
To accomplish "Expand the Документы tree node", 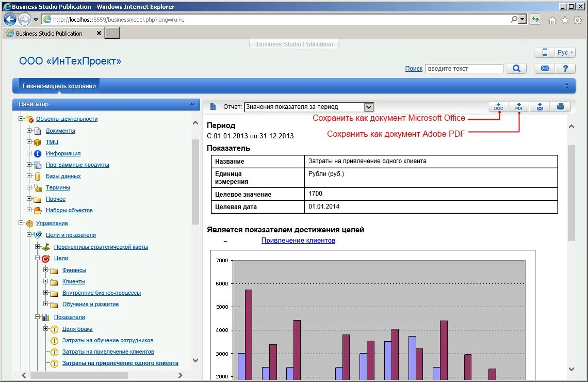I will 29,131.
